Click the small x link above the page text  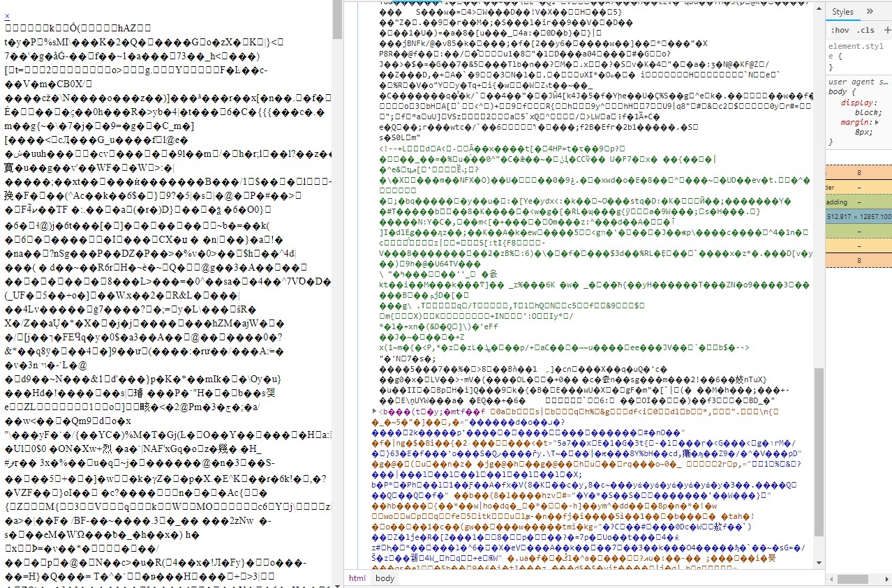pos(7,16)
